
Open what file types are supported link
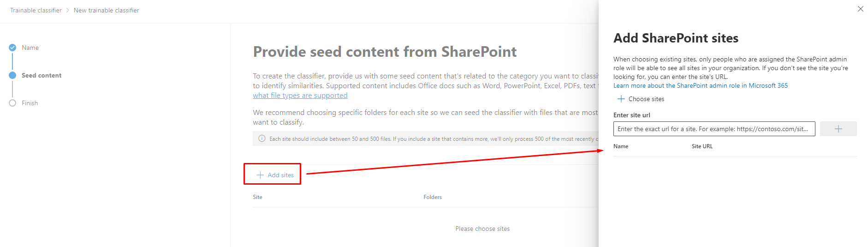[x=300, y=96]
